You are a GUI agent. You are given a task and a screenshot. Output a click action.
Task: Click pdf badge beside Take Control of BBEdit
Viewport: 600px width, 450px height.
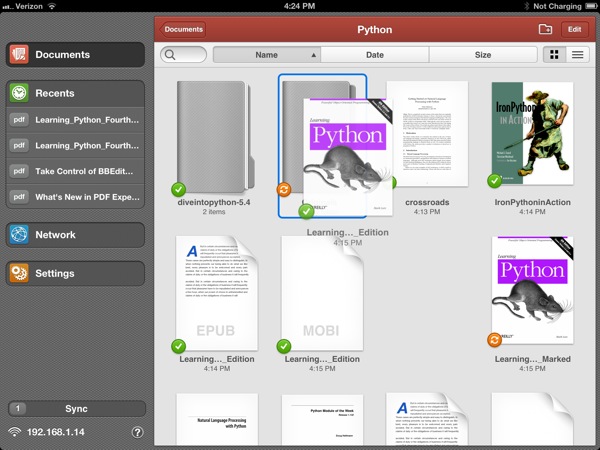[19, 171]
